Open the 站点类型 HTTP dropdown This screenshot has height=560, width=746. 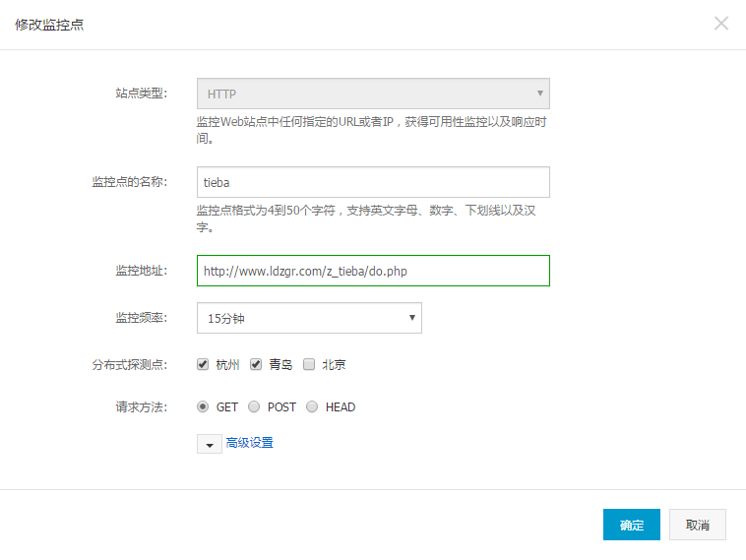373,93
